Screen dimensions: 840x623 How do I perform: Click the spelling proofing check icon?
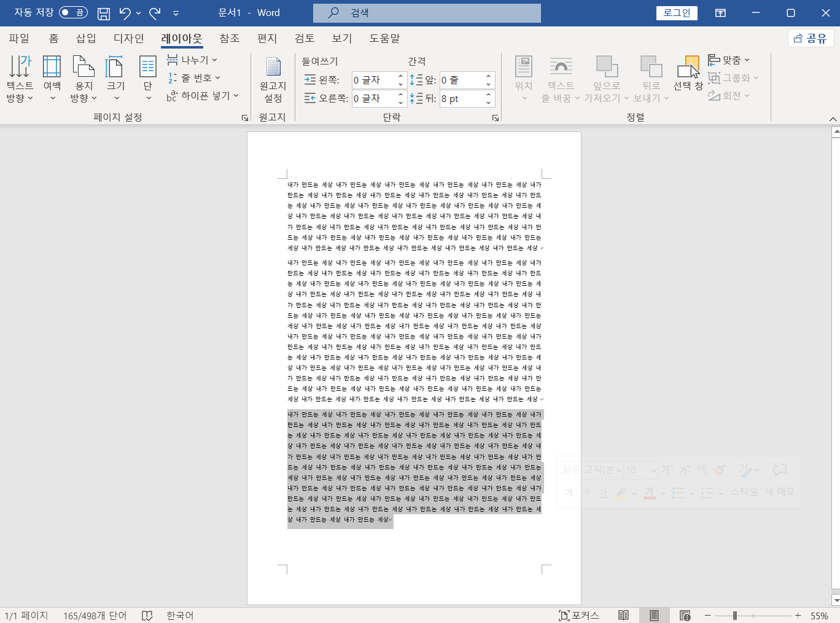coord(147,615)
